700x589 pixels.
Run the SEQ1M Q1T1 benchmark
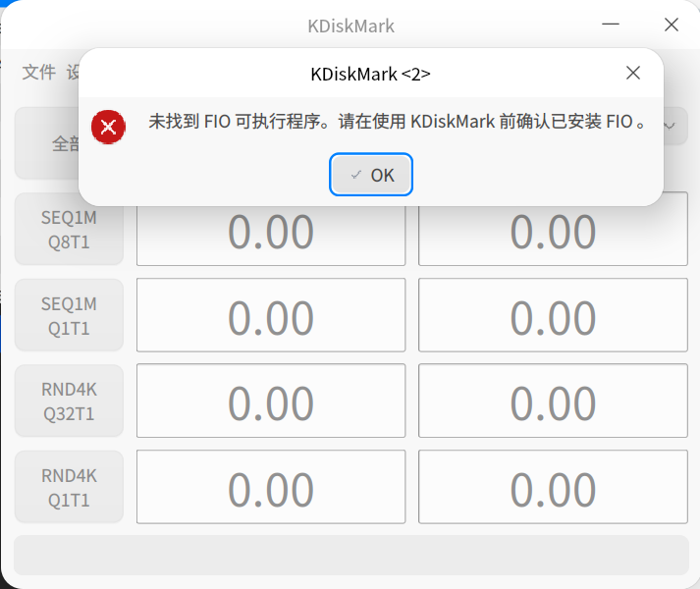click(x=69, y=315)
